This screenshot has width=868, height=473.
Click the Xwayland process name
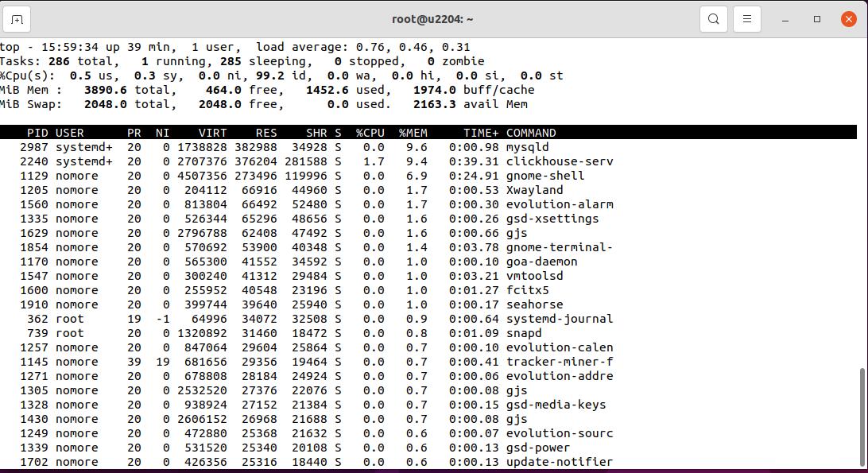(x=534, y=190)
